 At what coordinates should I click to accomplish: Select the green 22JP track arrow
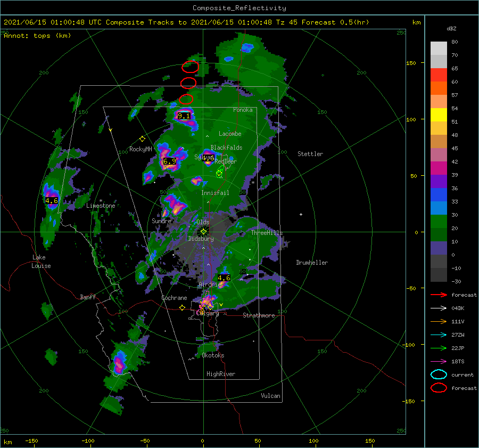pos(439,348)
